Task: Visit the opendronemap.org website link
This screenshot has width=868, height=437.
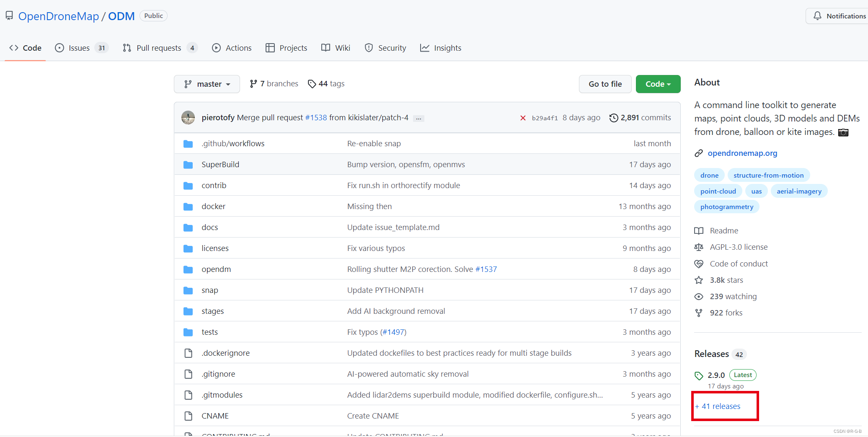Action: tap(742, 153)
